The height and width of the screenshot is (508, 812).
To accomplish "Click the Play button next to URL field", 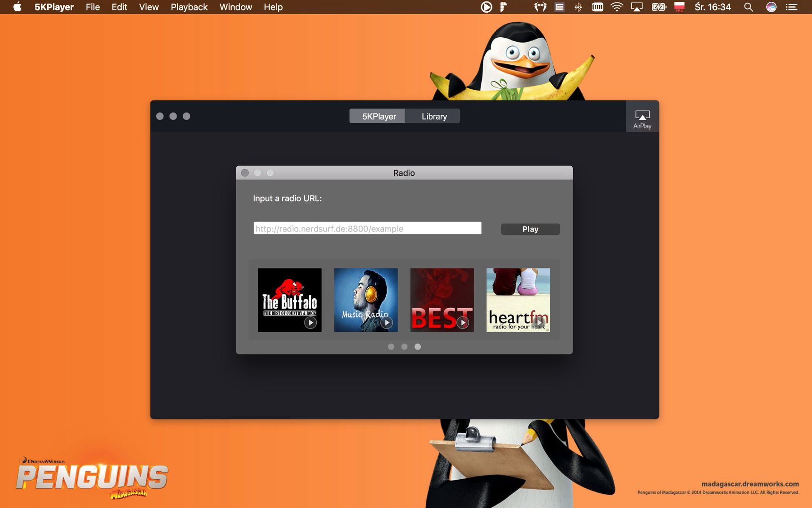I will 530,229.
